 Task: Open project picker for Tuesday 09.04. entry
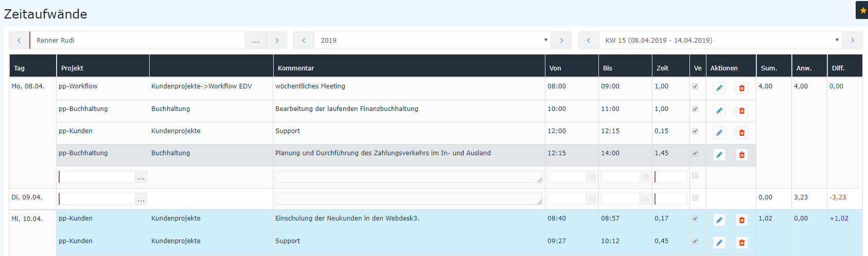pyautogui.click(x=141, y=199)
